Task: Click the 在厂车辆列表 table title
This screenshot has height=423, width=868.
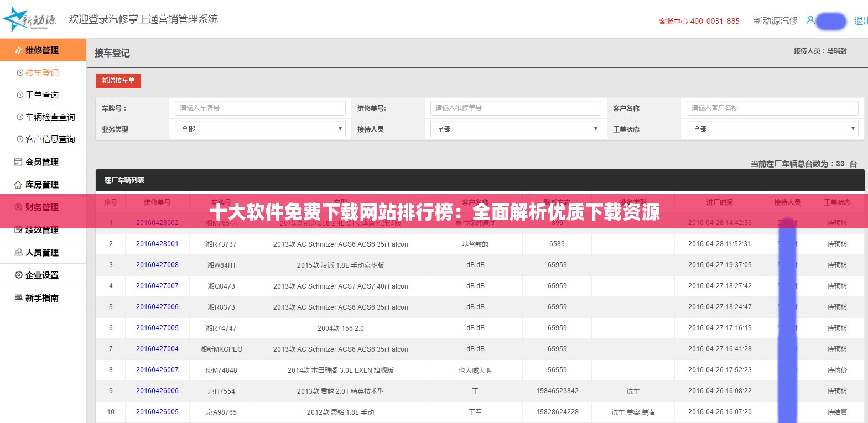Action: point(124,180)
